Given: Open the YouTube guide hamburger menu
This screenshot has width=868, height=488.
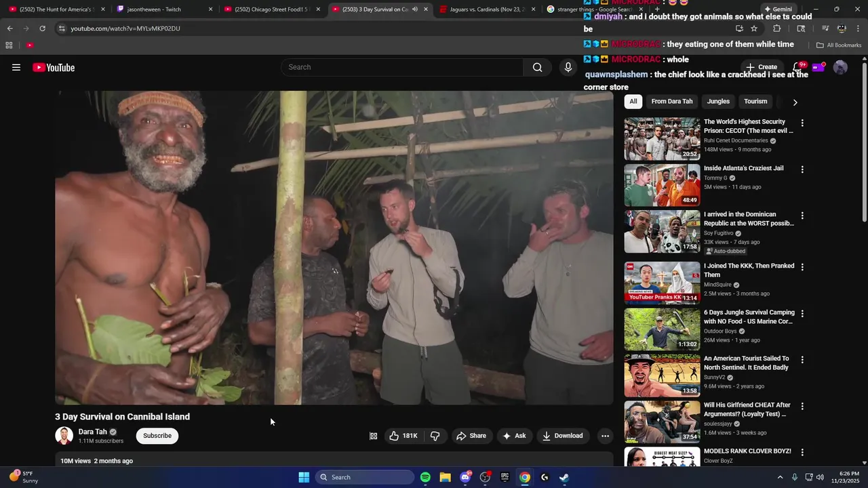Looking at the screenshot, I should click(x=16, y=67).
